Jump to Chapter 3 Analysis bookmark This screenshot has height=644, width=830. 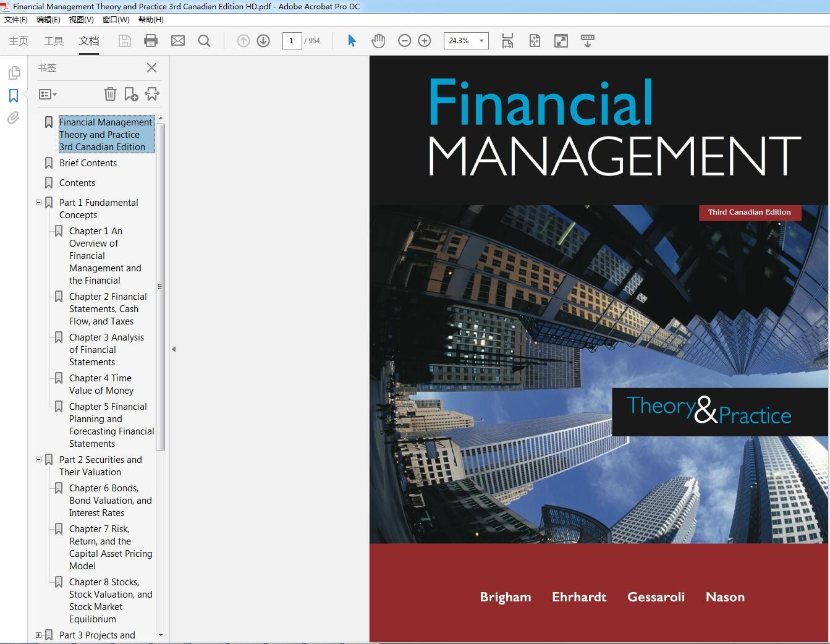click(106, 349)
